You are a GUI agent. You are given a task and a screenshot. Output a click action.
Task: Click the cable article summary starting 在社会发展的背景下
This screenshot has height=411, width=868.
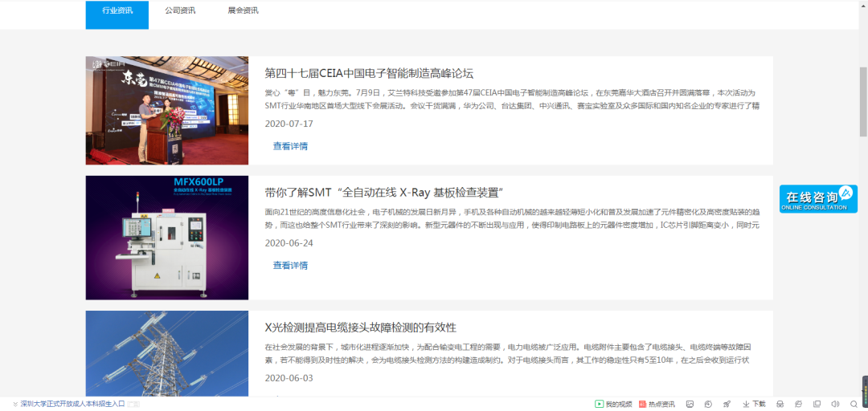(x=508, y=353)
